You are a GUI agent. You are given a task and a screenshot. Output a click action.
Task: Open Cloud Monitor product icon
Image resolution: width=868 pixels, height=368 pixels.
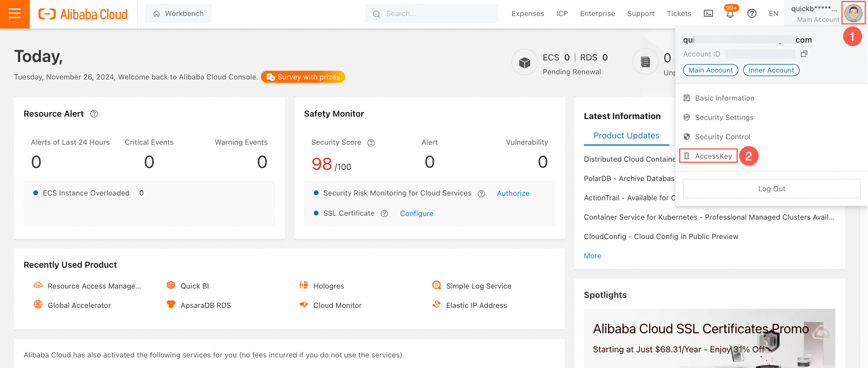click(304, 304)
